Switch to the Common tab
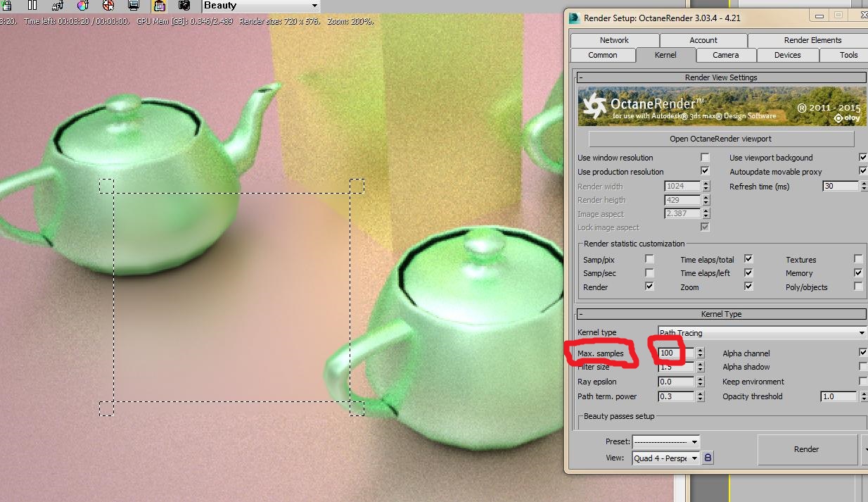Image resolution: width=868 pixels, height=502 pixels. click(603, 55)
